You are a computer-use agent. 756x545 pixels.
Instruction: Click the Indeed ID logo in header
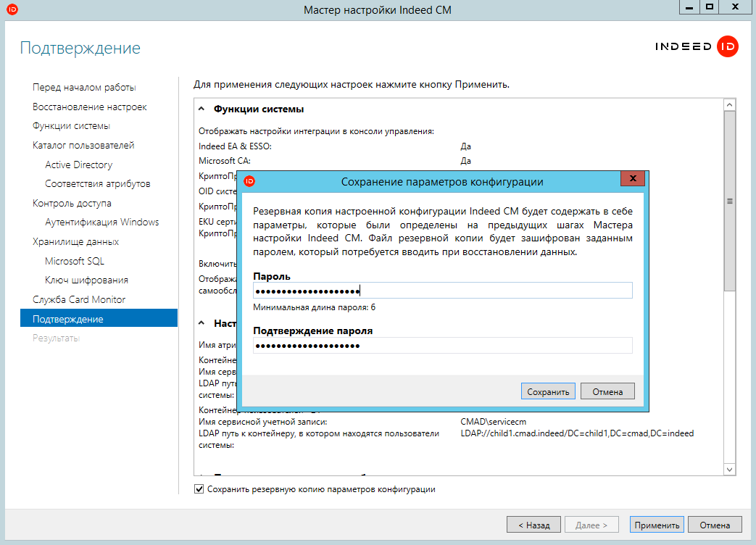point(696,47)
